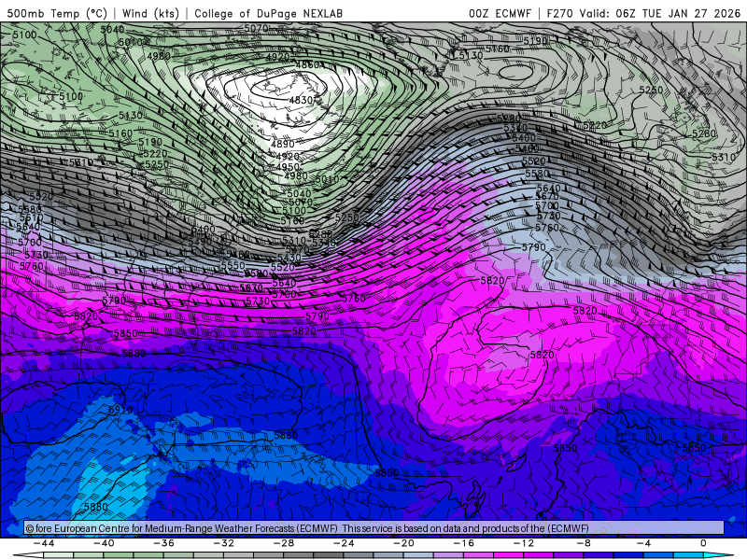This screenshot has width=747, height=560.
Task: Select the 5550 contour label
Action: point(233,265)
